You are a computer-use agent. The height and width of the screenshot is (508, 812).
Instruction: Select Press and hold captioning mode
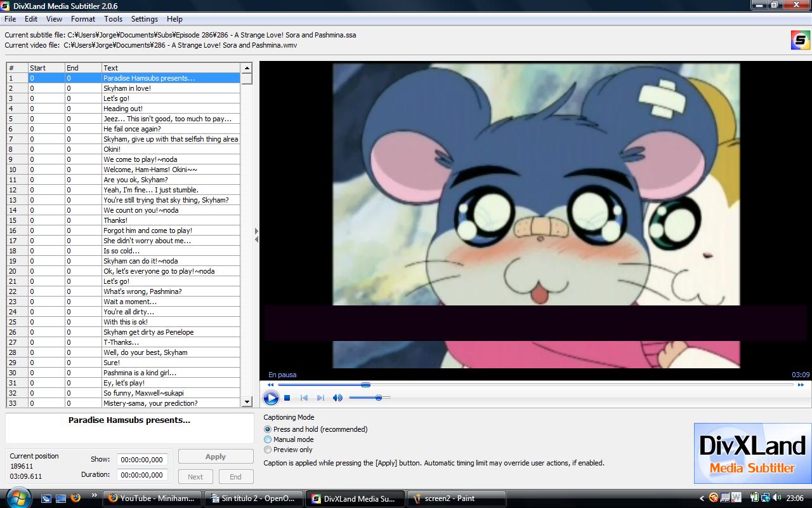316,429
